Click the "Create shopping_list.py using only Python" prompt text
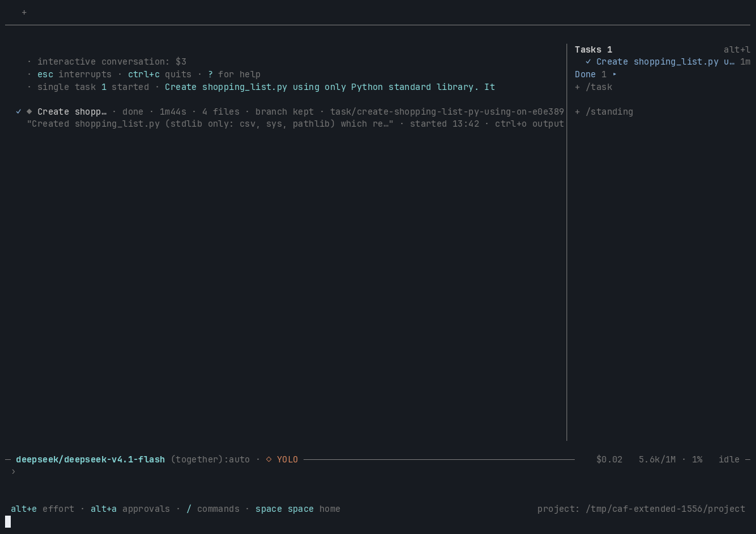756x534 pixels. (330, 87)
